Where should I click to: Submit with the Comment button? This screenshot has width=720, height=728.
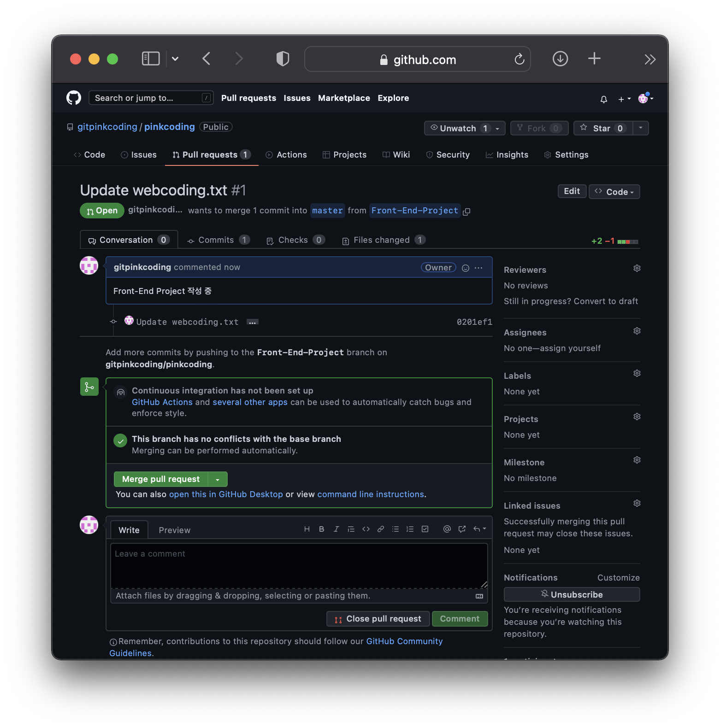click(x=460, y=619)
